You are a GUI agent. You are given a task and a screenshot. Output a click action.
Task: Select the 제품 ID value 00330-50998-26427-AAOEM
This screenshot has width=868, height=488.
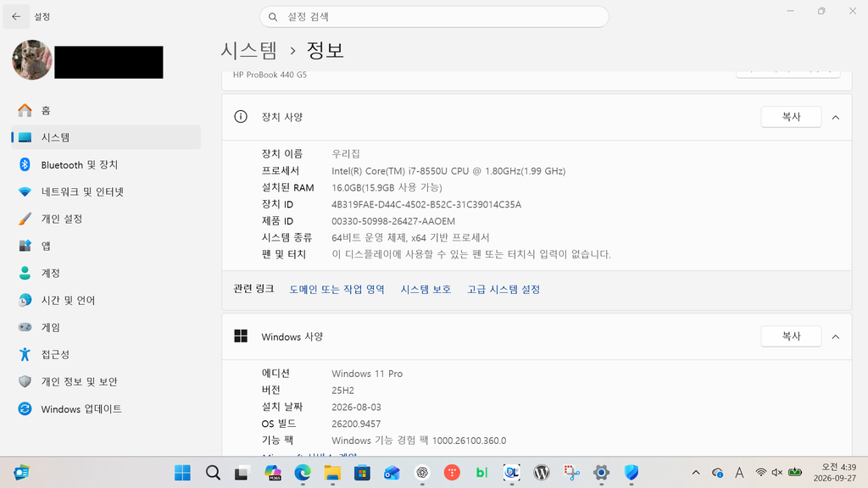coord(393,221)
